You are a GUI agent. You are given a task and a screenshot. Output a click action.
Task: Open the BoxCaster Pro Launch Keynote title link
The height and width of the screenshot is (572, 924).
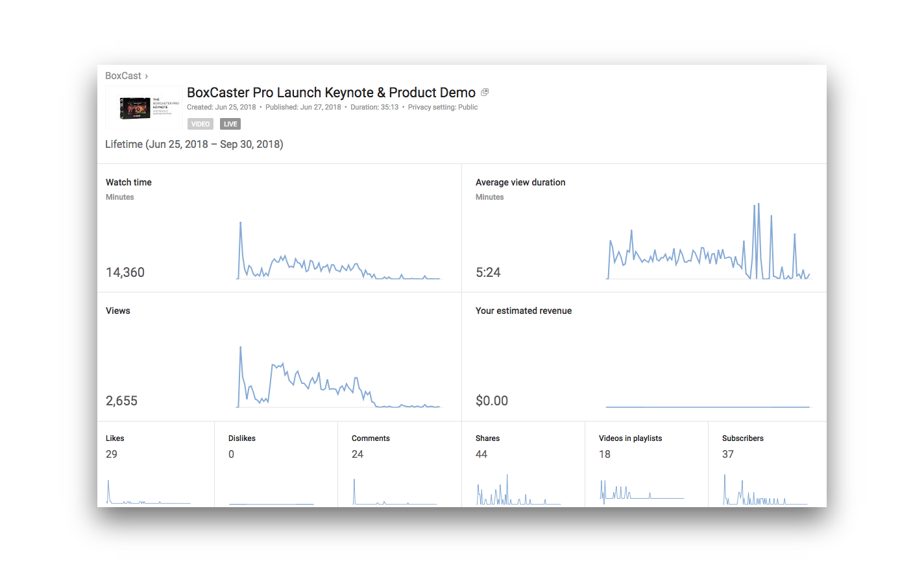point(330,92)
